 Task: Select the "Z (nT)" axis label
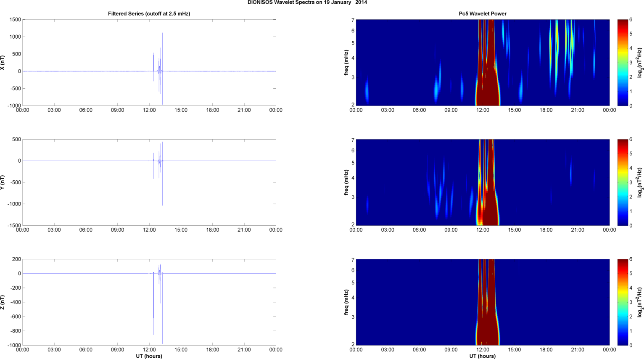[3, 302]
